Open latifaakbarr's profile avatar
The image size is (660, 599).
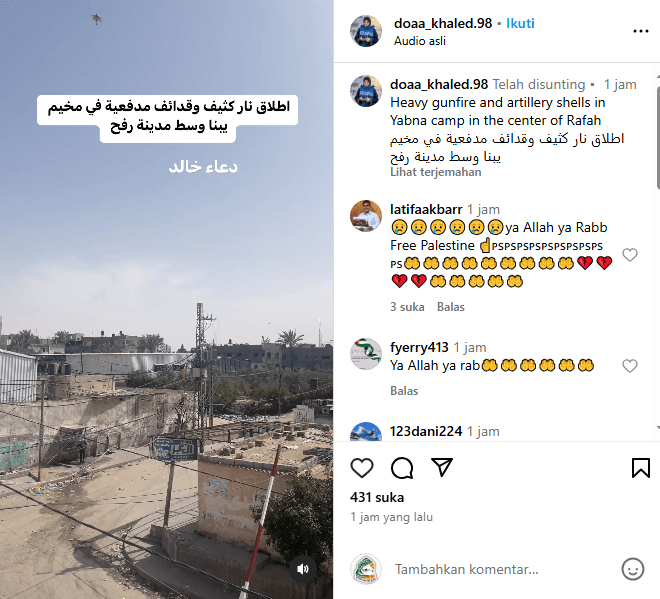pyautogui.click(x=366, y=216)
